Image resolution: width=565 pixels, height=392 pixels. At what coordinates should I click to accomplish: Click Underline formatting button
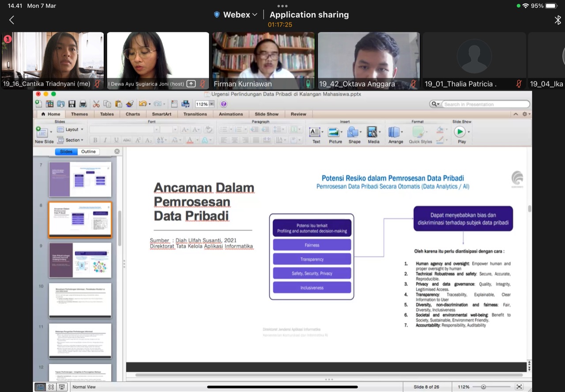pyautogui.click(x=116, y=140)
